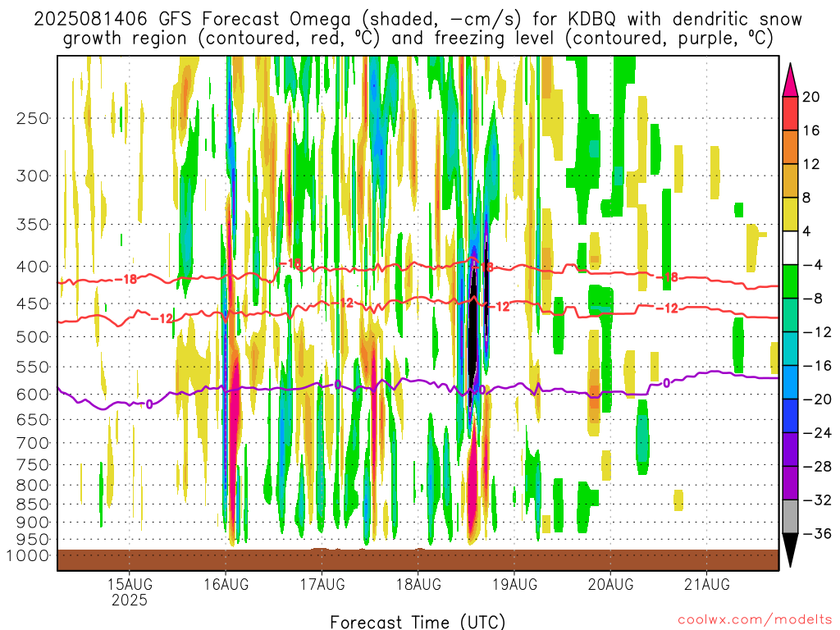Click the -12 contour label near 15AUG
This screenshot has height=630, width=840.
pyautogui.click(x=162, y=319)
